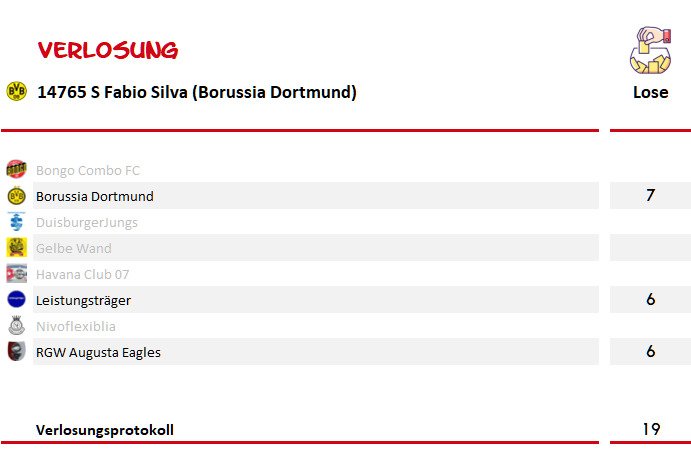Viewport: 691px width, 469px height.
Task: Click the lottery draw bowl icon above Lose
Action: click(650, 50)
